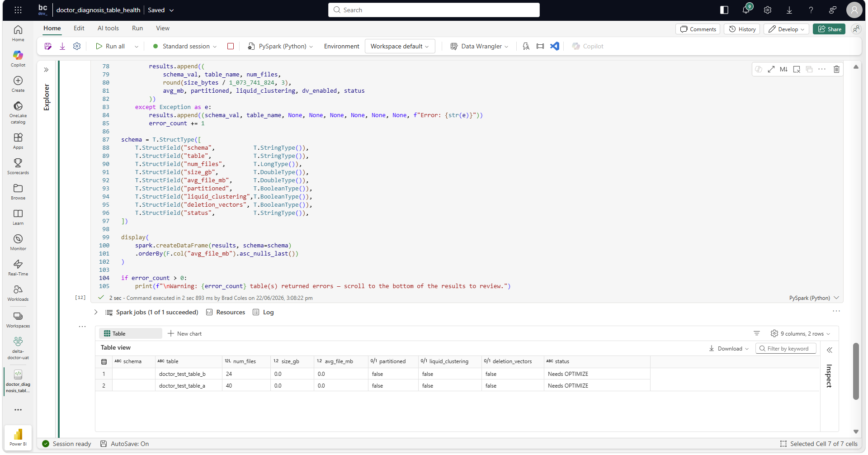Switch to the Edit ribbon tab

[79, 28]
